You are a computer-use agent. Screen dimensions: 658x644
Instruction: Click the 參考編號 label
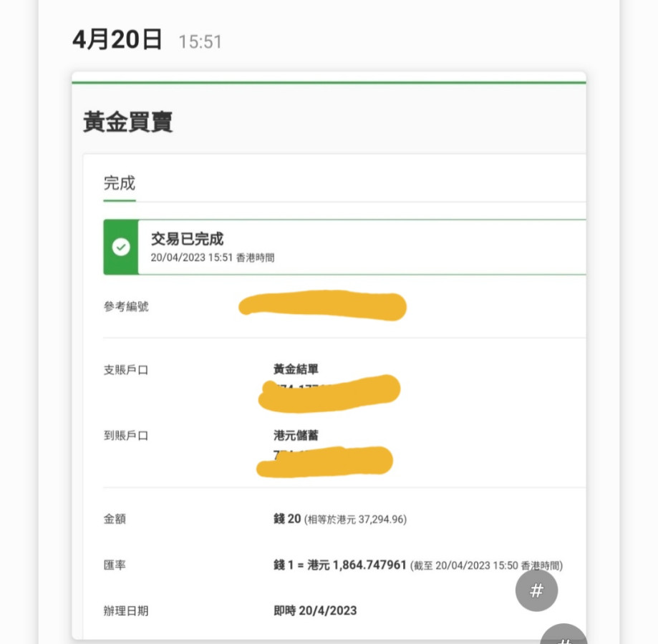pos(126,306)
